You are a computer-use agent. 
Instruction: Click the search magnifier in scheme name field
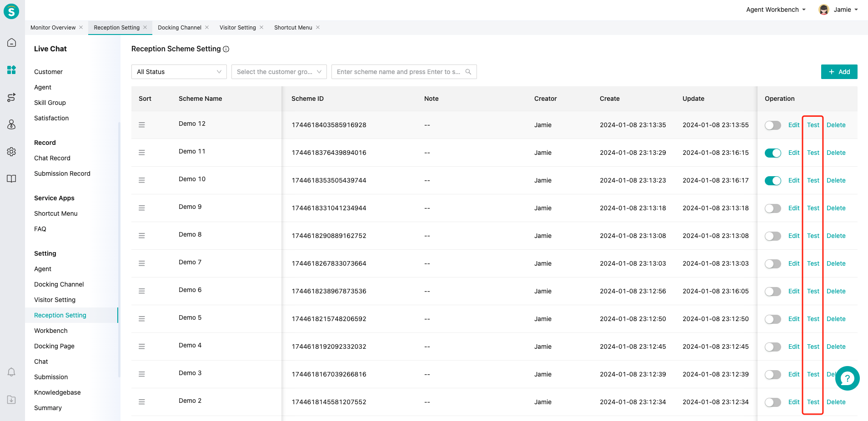(468, 72)
